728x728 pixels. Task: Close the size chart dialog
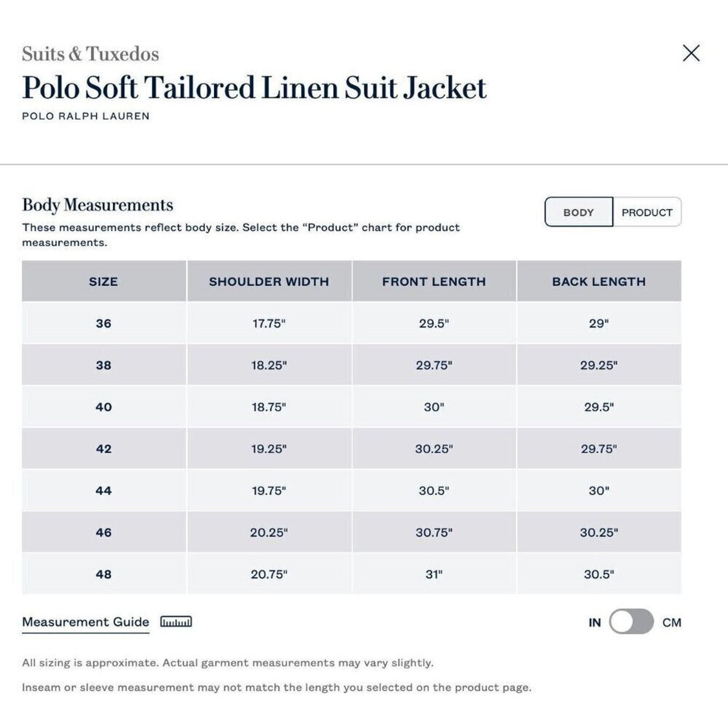point(691,53)
